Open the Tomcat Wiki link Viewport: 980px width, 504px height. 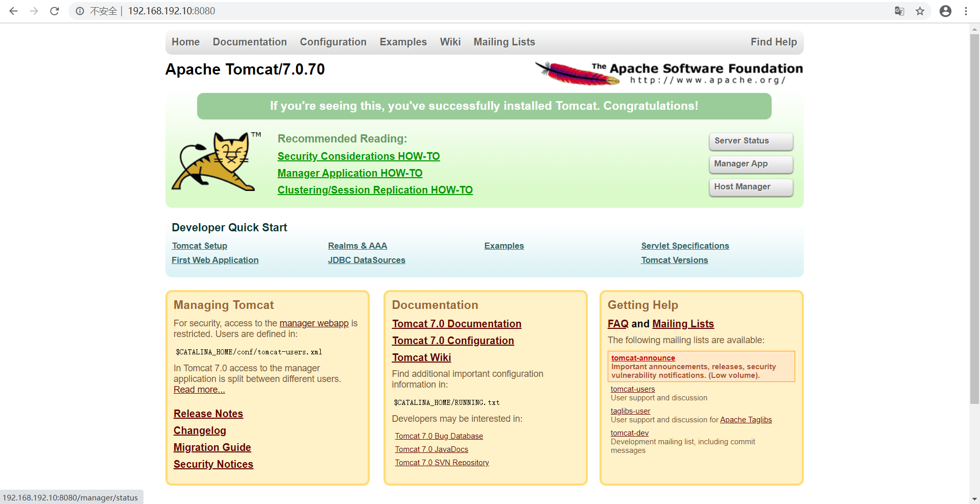(x=421, y=357)
